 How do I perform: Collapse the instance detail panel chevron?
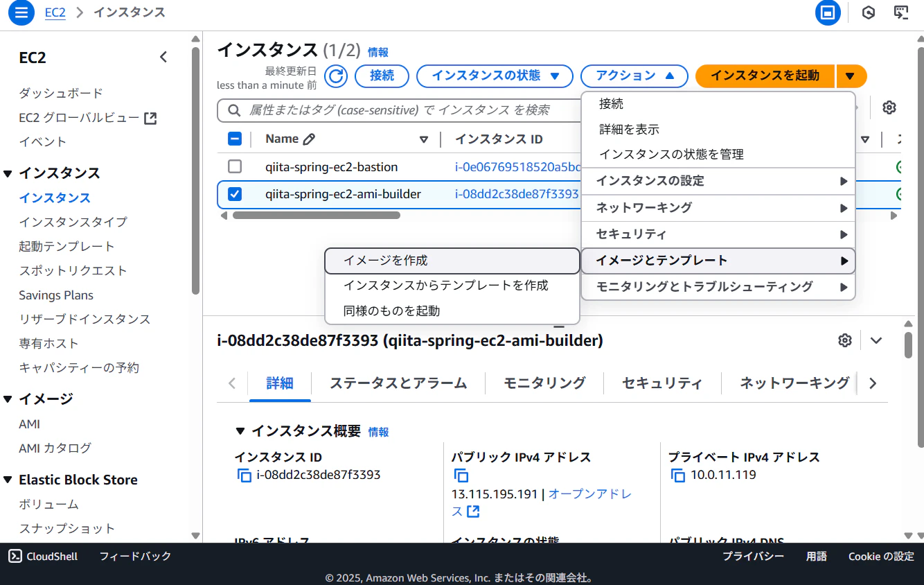[876, 340]
